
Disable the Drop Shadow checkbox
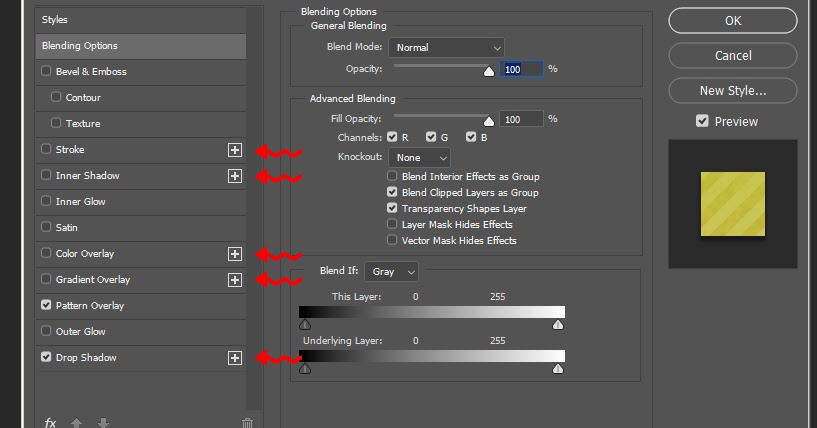(x=46, y=357)
